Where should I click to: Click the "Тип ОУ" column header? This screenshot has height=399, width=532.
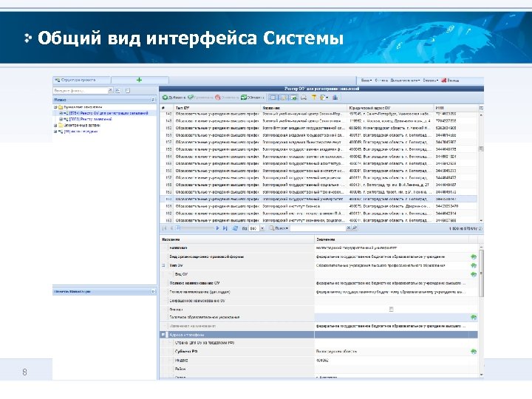tap(217, 108)
